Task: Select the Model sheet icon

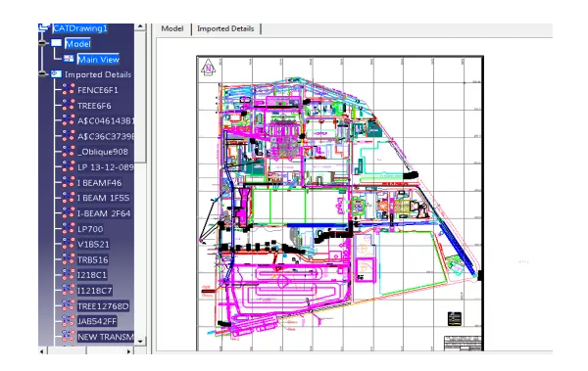Action: tap(56, 43)
